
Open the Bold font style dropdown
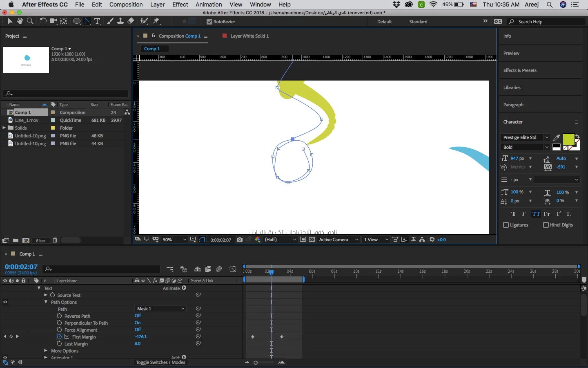(526, 147)
